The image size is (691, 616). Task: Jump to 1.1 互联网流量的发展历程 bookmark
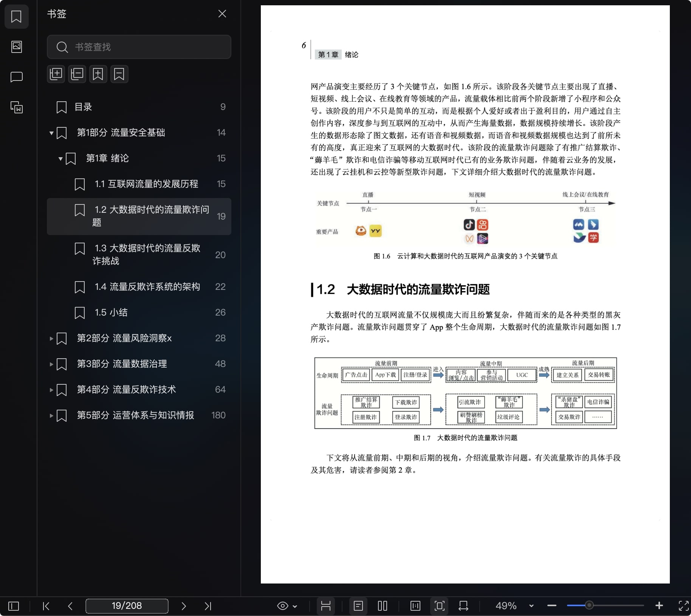click(x=139, y=184)
